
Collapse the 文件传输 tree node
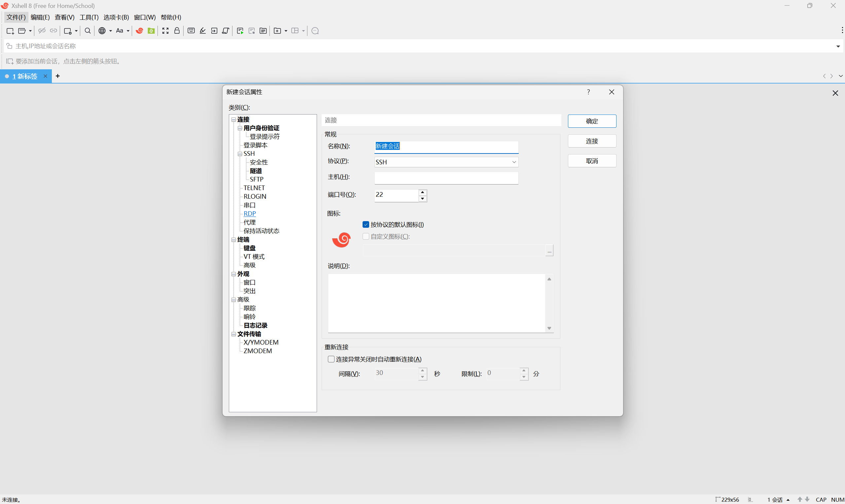tap(234, 334)
